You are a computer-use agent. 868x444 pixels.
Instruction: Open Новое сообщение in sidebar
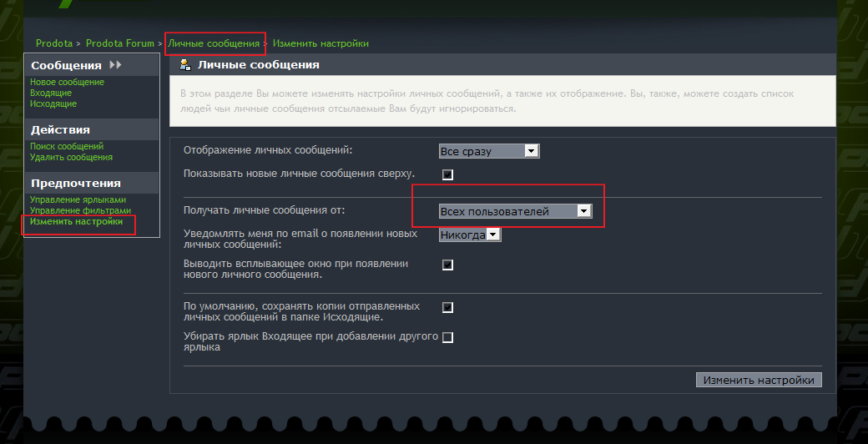(x=67, y=82)
